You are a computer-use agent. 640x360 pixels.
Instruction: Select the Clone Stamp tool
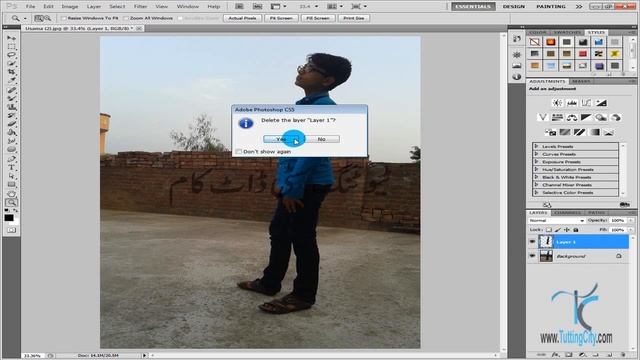11,107
